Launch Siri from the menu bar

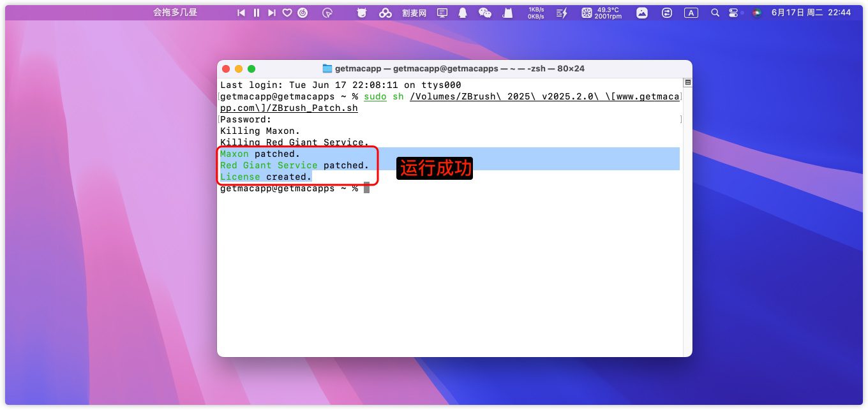click(x=756, y=13)
